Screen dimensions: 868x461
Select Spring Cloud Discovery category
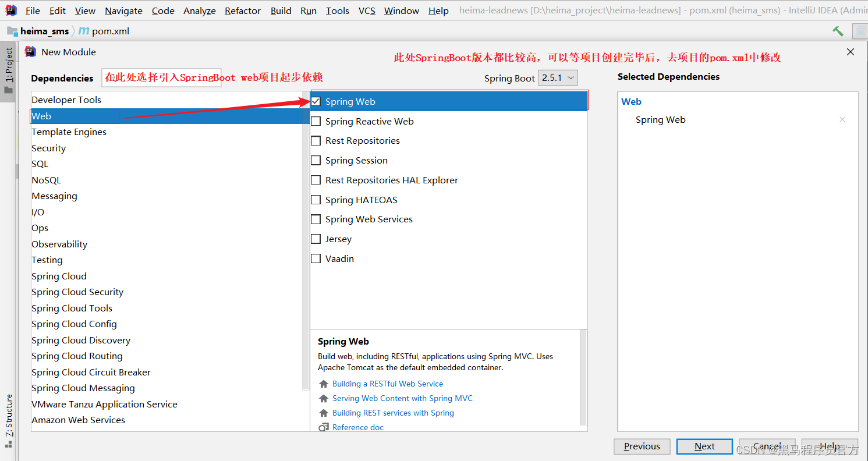click(x=166, y=341)
